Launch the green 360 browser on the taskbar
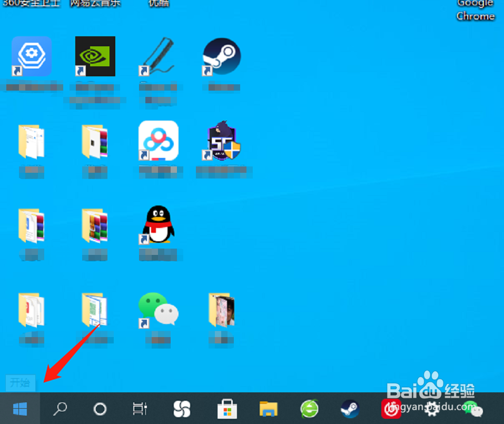This screenshot has height=424, width=504. coord(310,409)
